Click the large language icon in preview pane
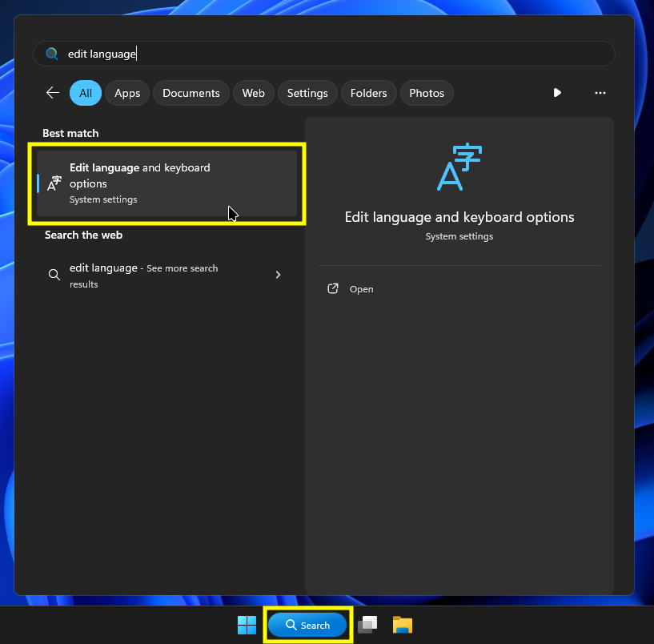This screenshot has height=644, width=654. pyautogui.click(x=459, y=167)
